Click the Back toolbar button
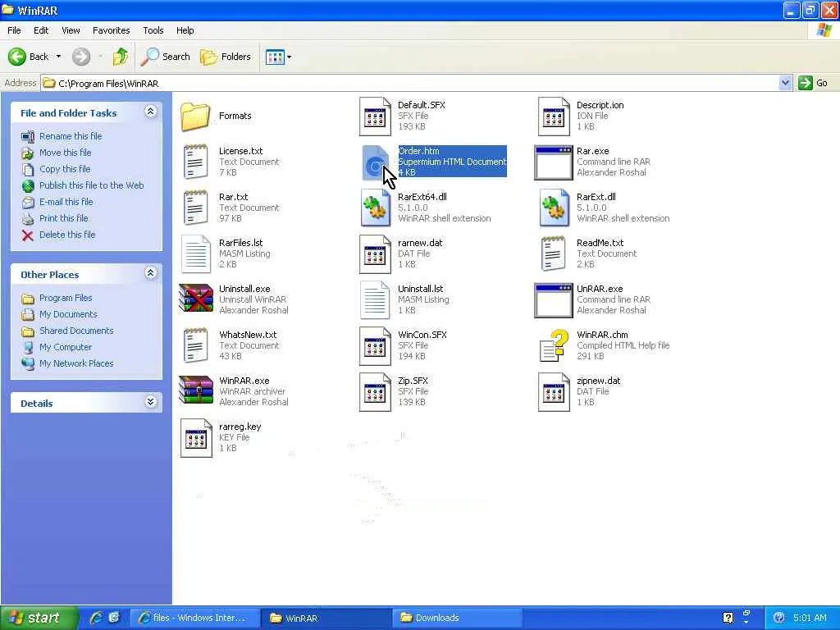This screenshot has height=630, width=840. (x=29, y=57)
